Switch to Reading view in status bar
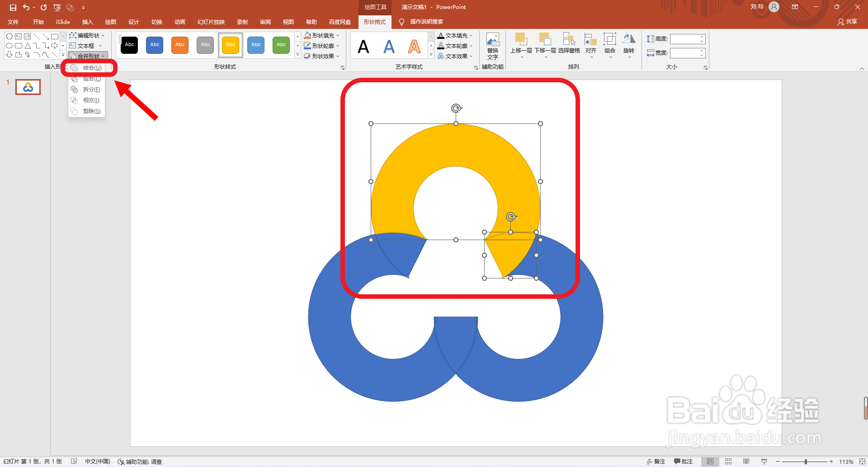Viewport: 868px width, 467px height. tap(746, 462)
